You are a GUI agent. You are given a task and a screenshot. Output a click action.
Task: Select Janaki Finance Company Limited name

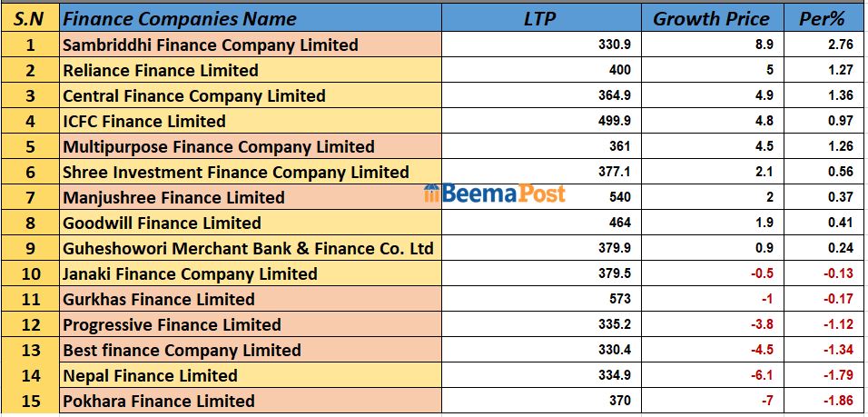190,273
